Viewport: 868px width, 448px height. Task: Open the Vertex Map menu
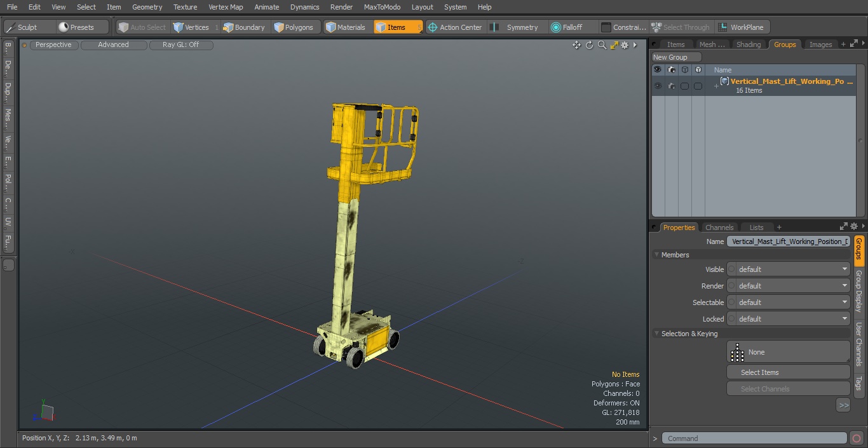226,7
